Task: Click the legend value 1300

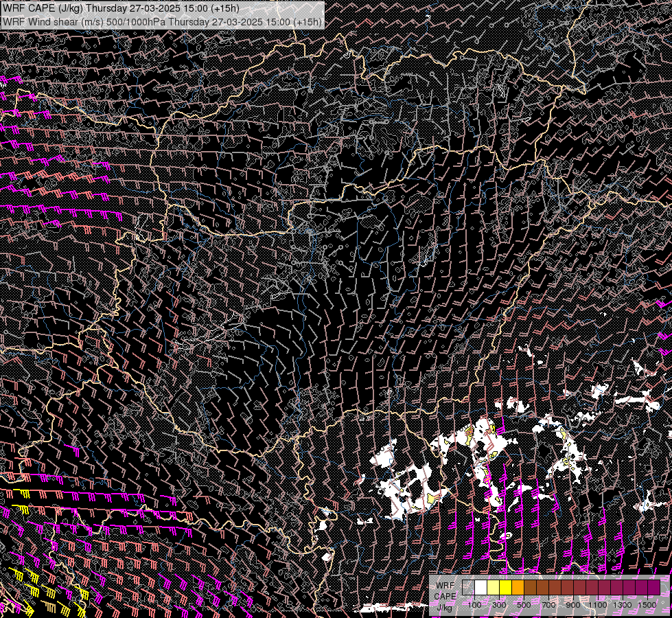Action: pos(623,605)
